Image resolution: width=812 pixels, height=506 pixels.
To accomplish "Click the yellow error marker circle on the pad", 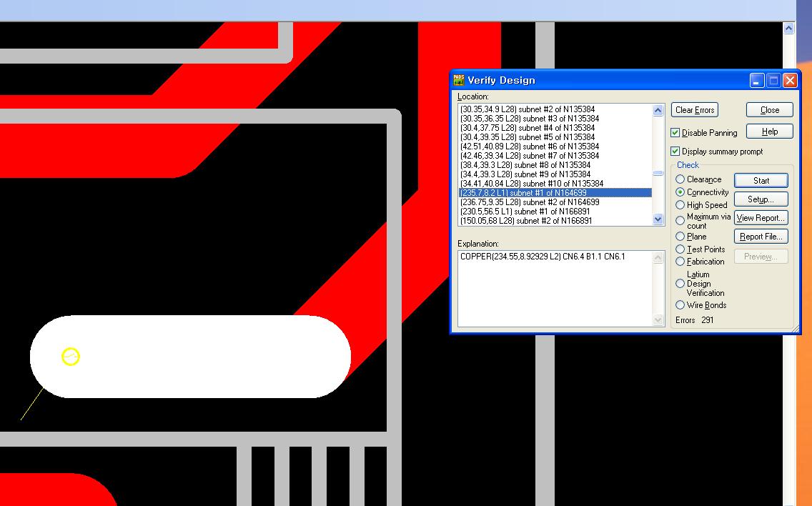I will click(x=70, y=357).
